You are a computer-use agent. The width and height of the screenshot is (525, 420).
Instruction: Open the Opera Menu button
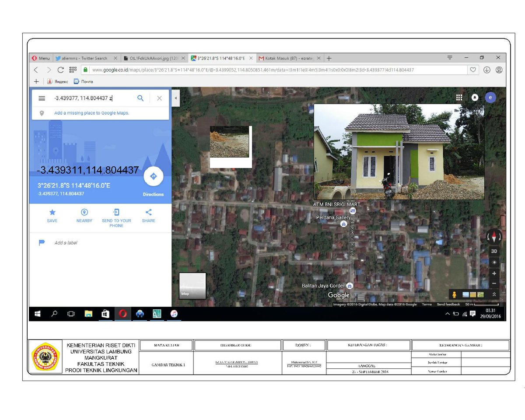[x=41, y=58]
